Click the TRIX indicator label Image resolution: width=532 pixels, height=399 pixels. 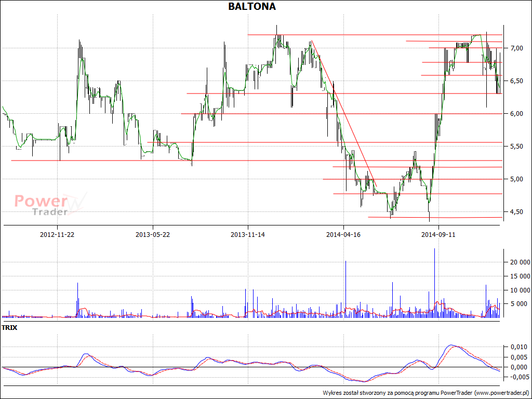point(9,328)
